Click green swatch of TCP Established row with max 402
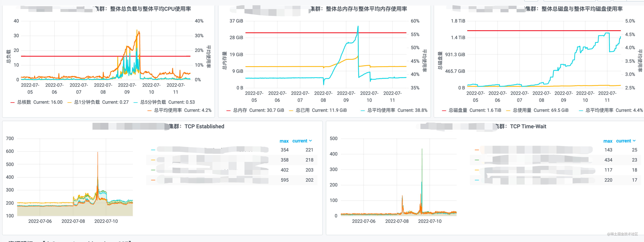Viewport: 644px width, 242px height. (x=153, y=170)
